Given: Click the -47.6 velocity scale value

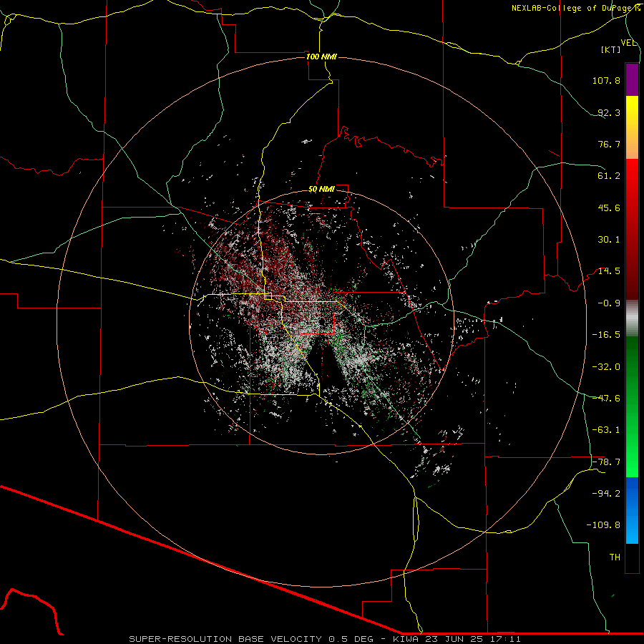Looking at the screenshot, I should point(606,399).
